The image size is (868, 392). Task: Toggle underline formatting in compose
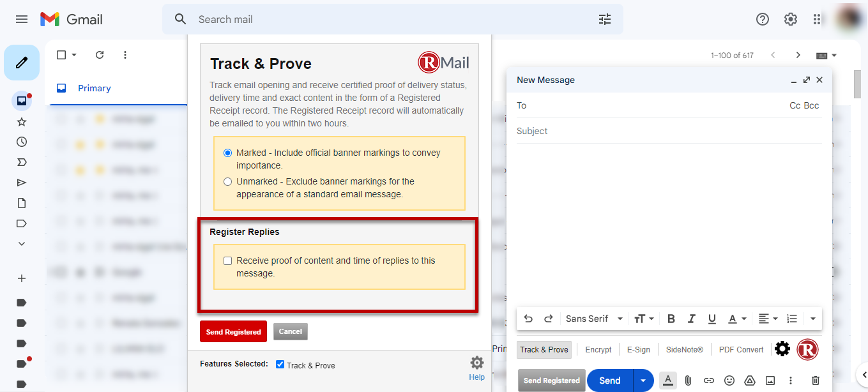(x=712, y=319)
